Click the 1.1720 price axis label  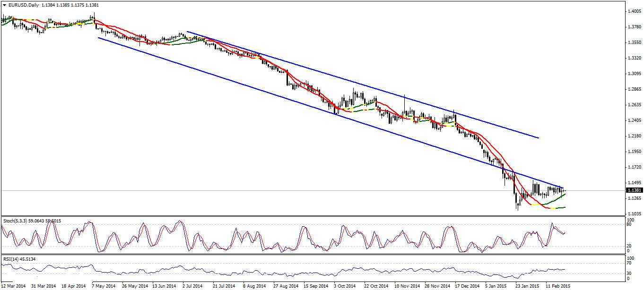point(634,167)
